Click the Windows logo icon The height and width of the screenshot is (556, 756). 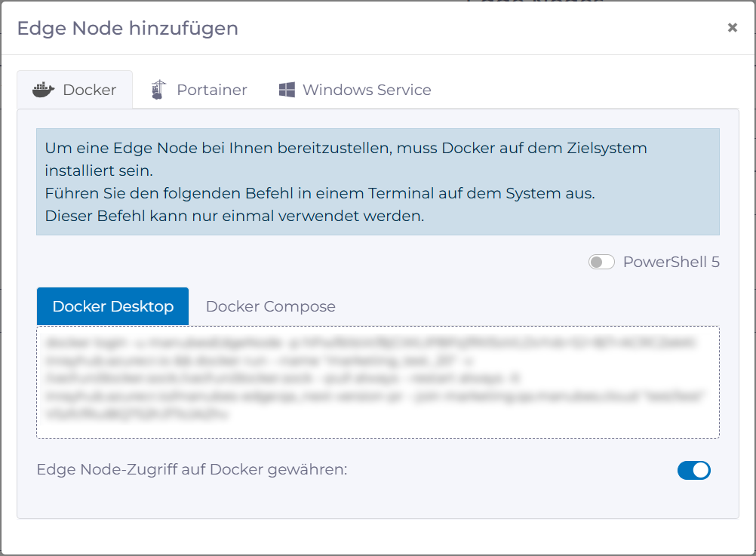(x=287, y=90)
